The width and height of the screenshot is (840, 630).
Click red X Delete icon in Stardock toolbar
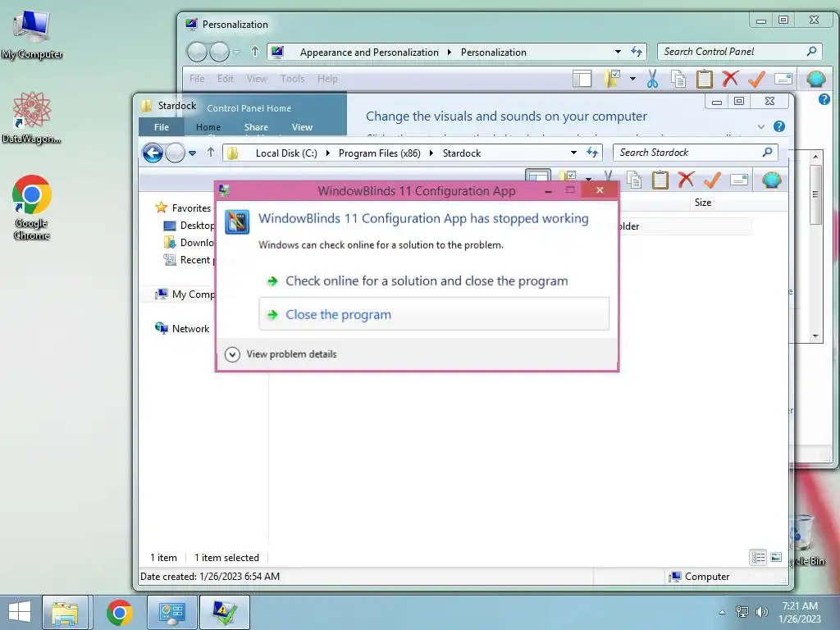(x=687, y=180)
